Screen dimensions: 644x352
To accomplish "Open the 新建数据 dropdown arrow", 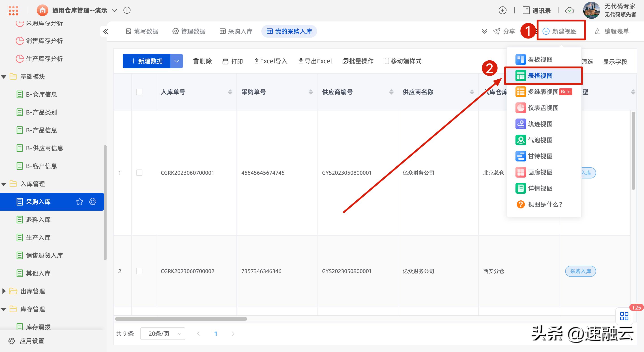I will pos(177,61).
